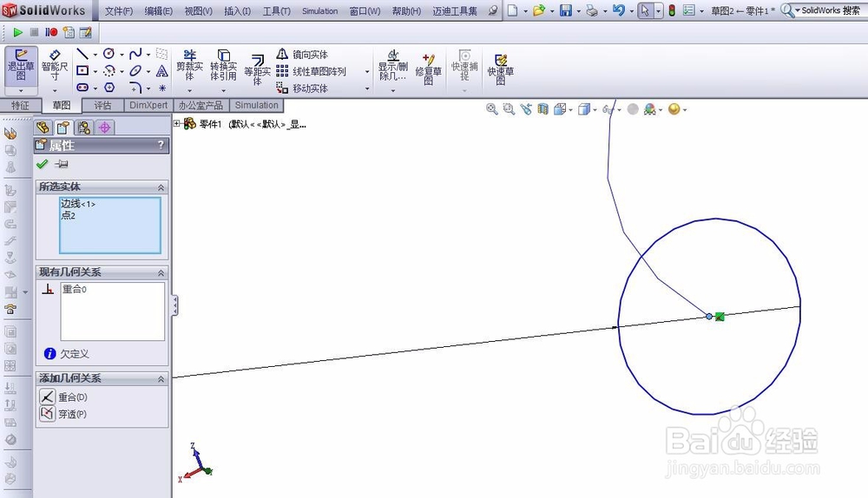Click the Open folder icon
This screenshot has height=498, width=868.
539,10
